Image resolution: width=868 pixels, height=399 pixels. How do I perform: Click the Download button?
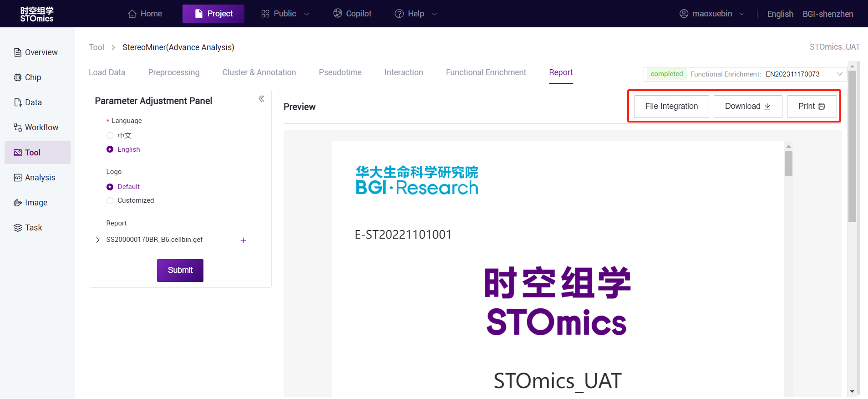(748, 107)
